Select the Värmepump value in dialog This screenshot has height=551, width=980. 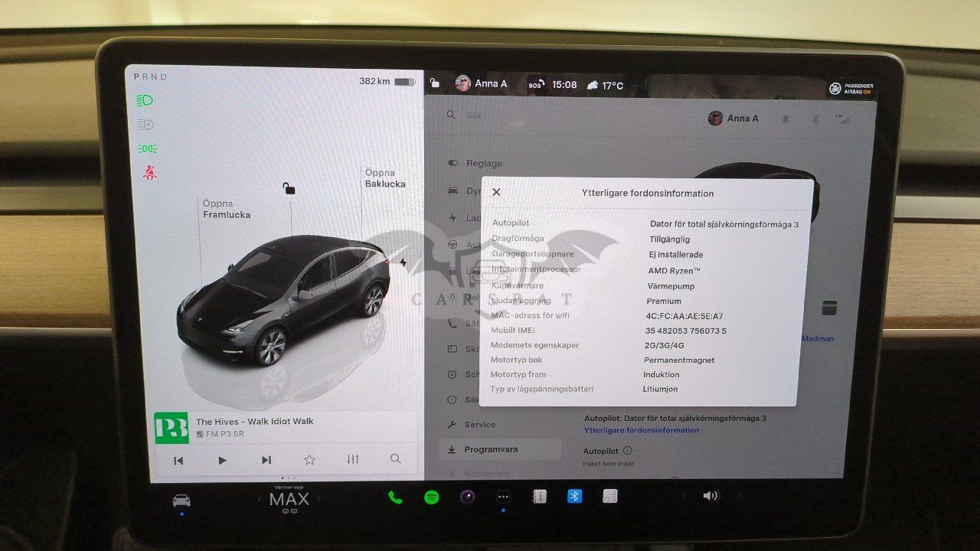(x=671, y=285)
